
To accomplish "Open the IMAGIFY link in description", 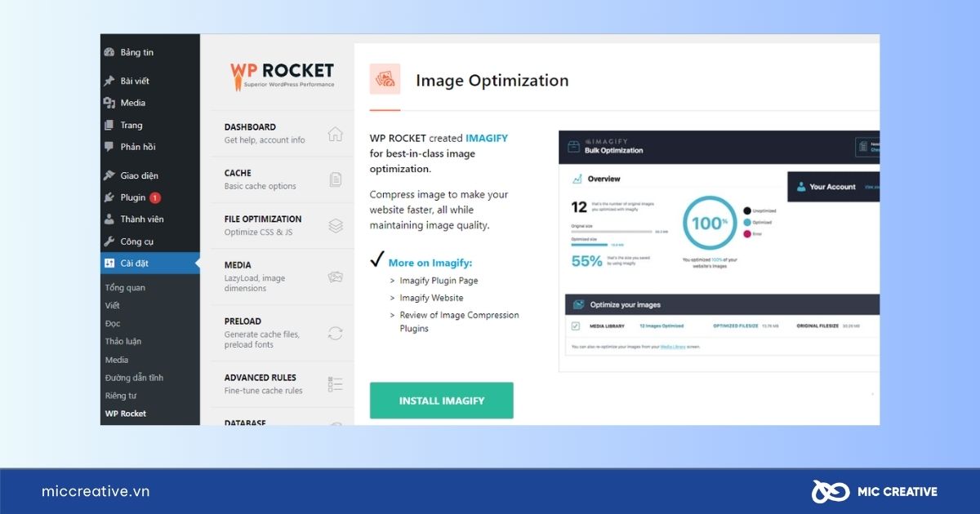I will pyautogui.click(x=487, y=139).
